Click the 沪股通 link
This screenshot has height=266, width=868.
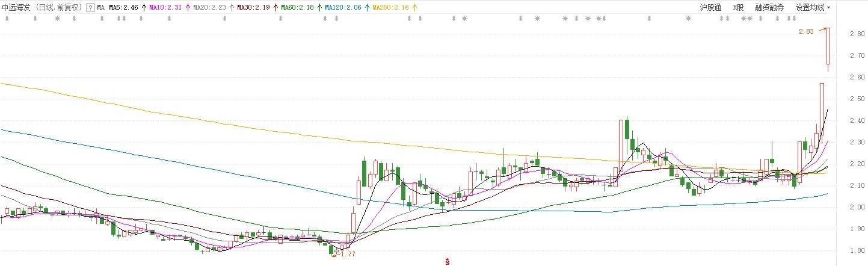pos(710,8)
